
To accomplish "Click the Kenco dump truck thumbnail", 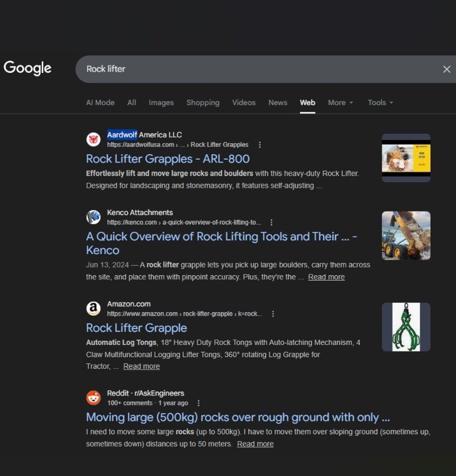I will 406,236.
